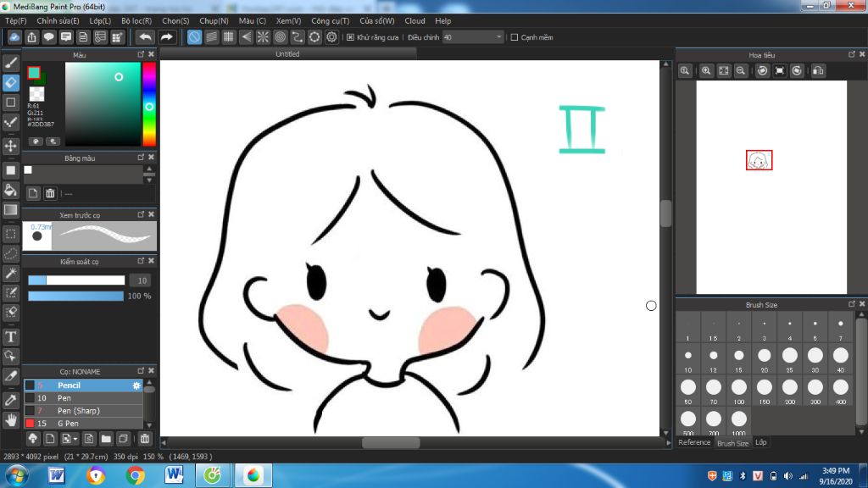Viewport: 868px width, 488px height.
Task: Pick brush size 400 preset
Action: (x=840, y=391)
